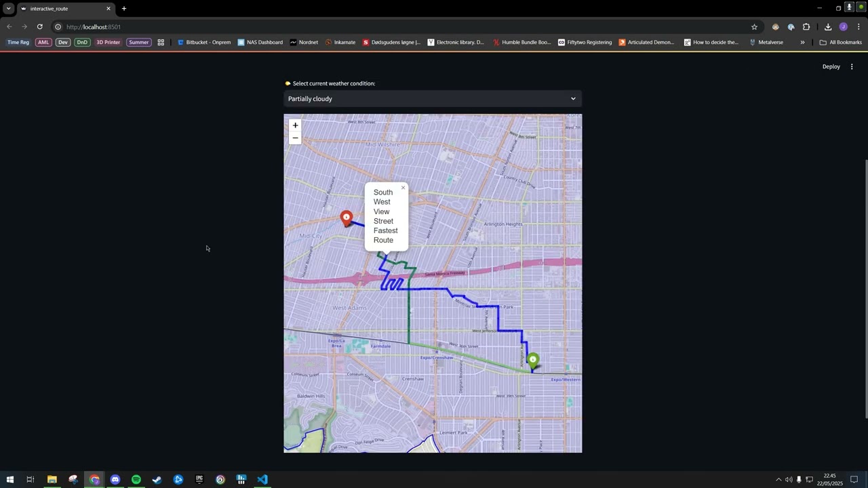Screen dimensions: 868x488
Task: Open the DnD bookmark group
Action: pyautogui.click(x=82, y=42)
